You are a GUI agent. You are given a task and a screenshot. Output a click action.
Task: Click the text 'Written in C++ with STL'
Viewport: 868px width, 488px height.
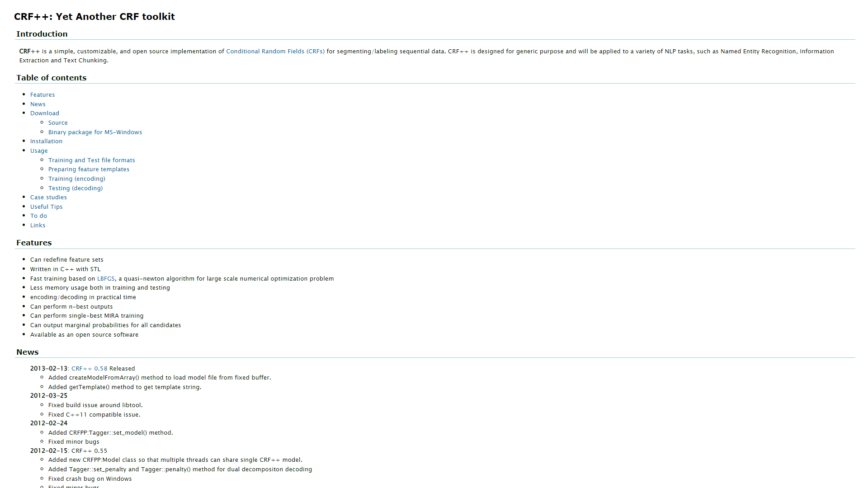[x=66, y=269]
